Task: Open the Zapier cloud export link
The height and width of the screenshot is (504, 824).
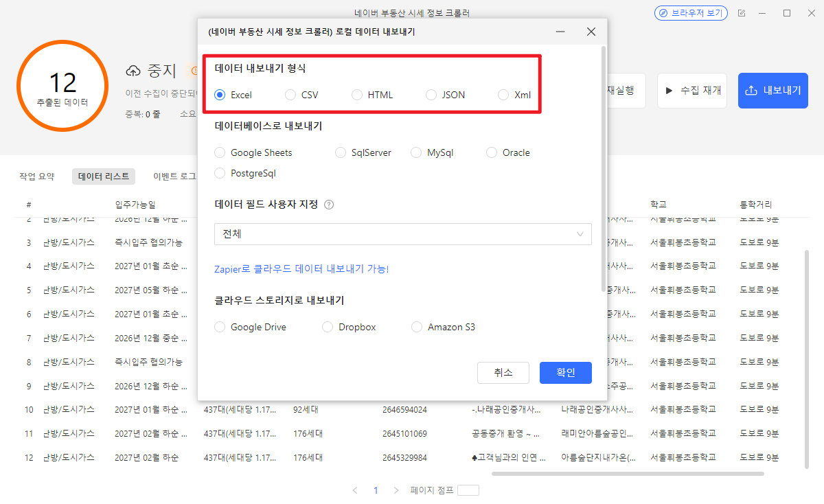Action: click(x=302, y=268)
